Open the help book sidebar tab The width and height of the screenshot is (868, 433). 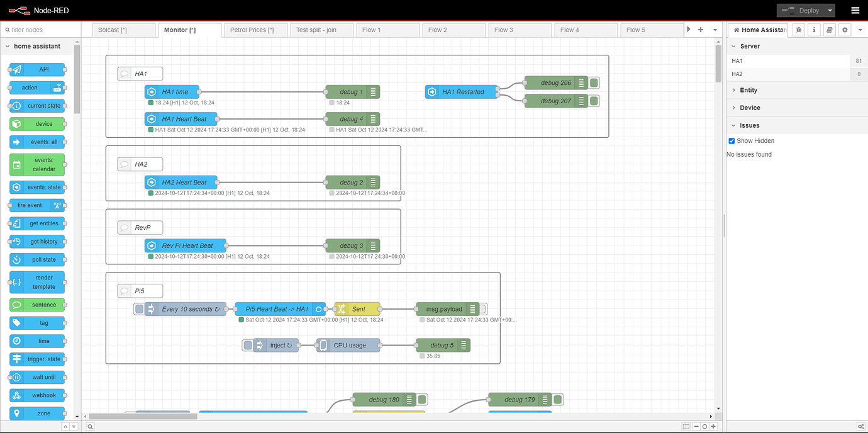coord(830,30)
